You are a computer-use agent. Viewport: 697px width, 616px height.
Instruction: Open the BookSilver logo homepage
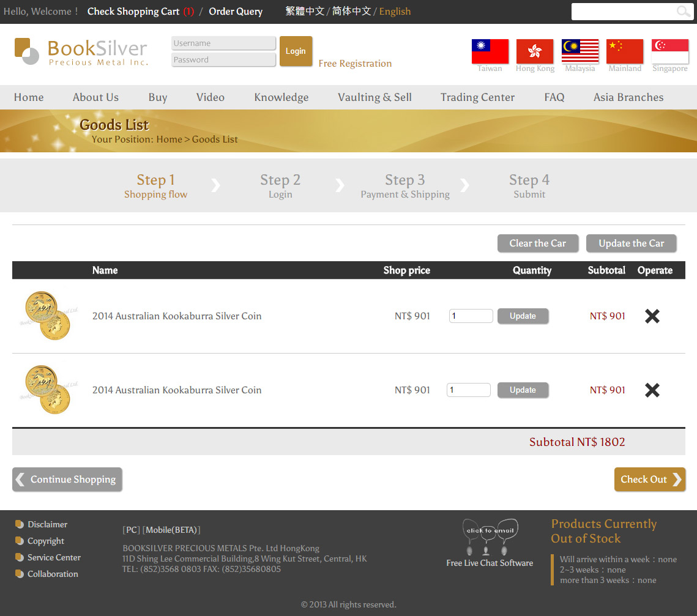(x=81, y=52)
